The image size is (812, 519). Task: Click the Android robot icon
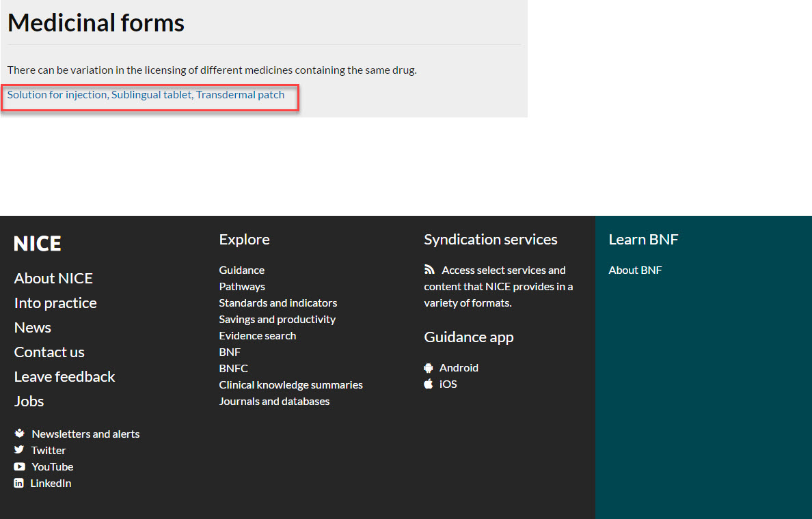pyautogui.click(x=429, y=367)
